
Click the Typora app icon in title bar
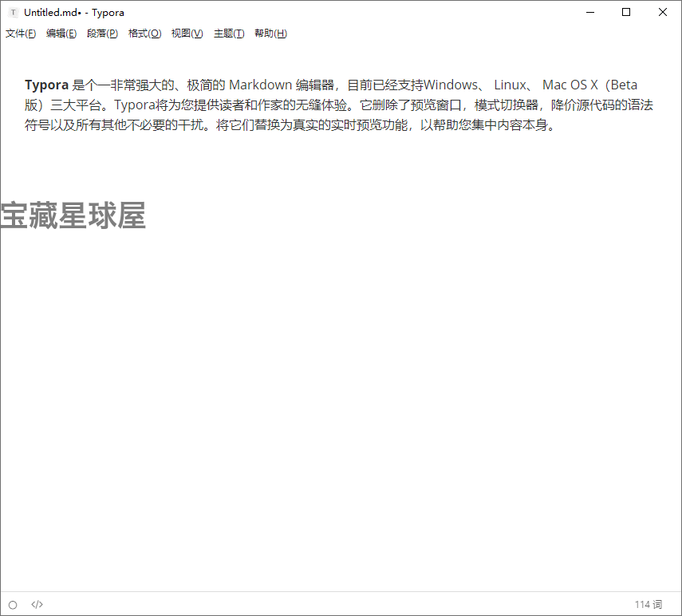14,13
